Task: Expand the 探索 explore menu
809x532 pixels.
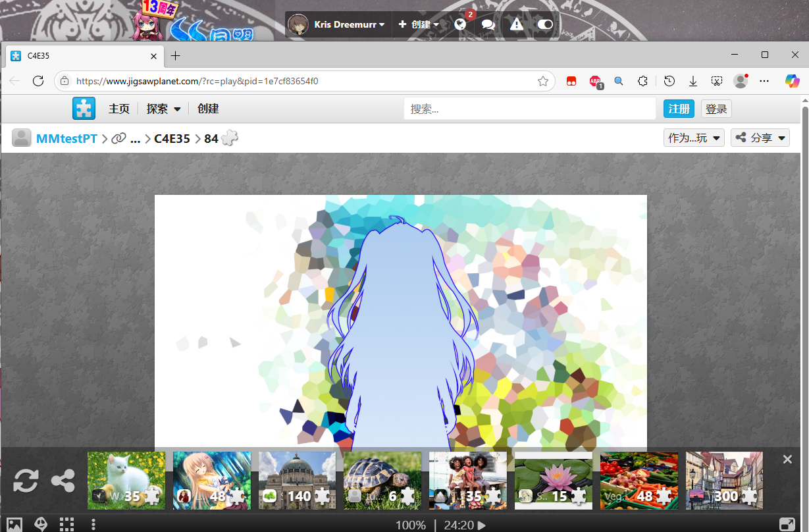Action: pyautogui.click(x=163, y=109)
